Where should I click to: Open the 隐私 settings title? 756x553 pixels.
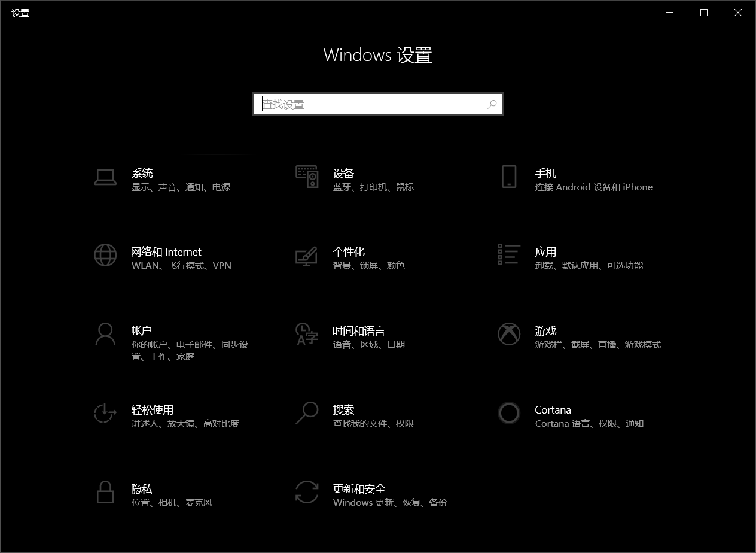coord(142,488)
